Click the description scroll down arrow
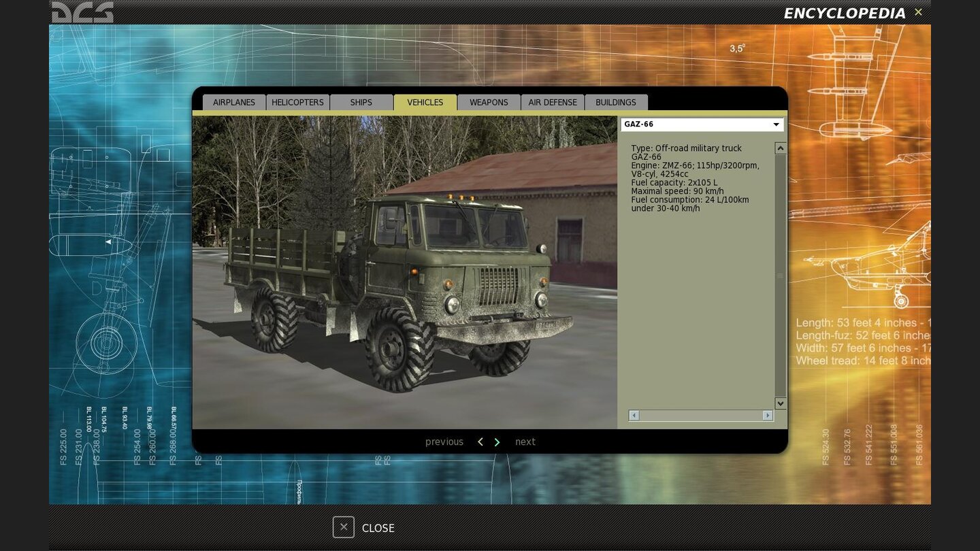The image size is (980, 551). (x=781, y=403)
